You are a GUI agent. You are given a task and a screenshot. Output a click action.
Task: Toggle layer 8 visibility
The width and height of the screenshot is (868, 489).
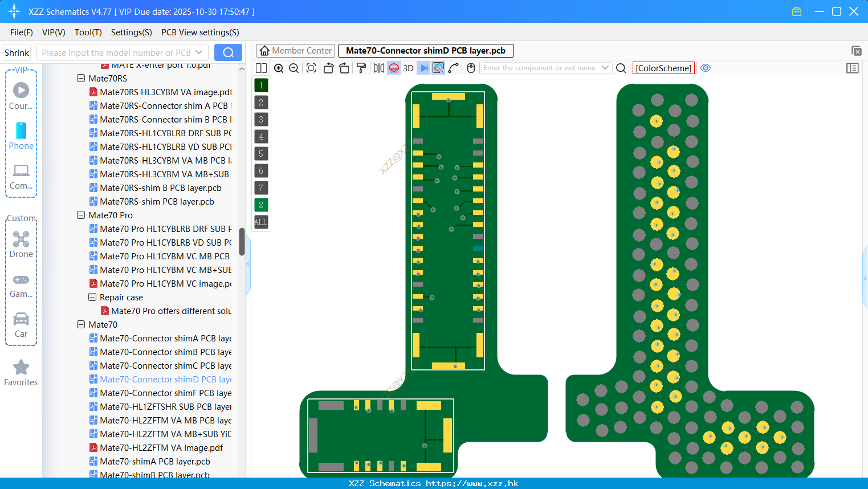point(261,205)
